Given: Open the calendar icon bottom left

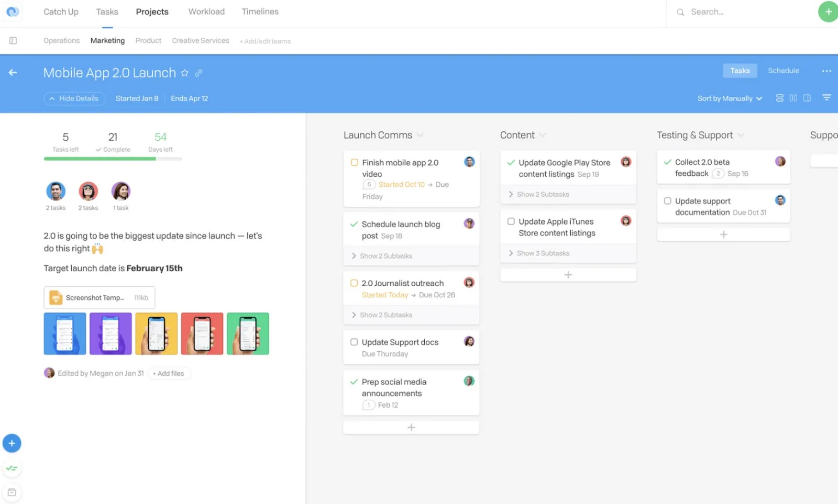Looking at the screenshot, I should 12,492.
